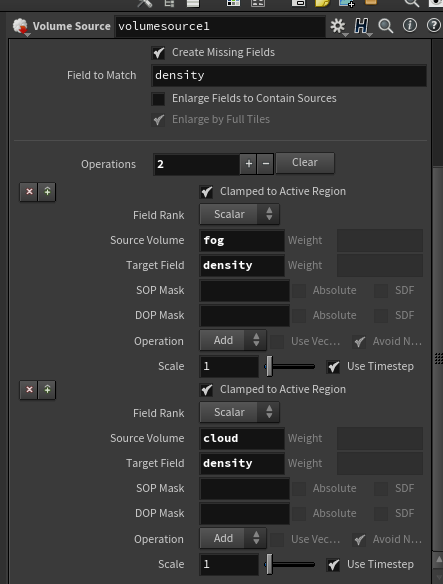Toggle Avoid N... checkbox in fog operation
The image size is (443, 584).
pyautogui.click(x=359, y=342)
